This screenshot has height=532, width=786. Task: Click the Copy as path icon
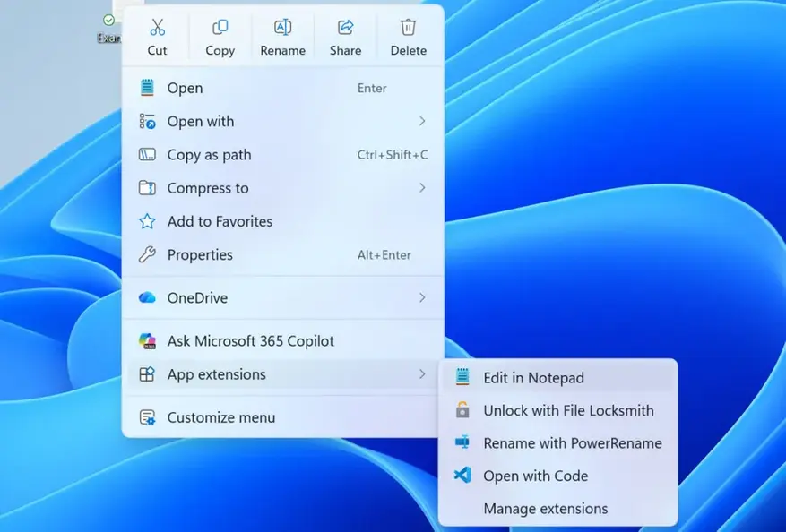coord(147,154)
